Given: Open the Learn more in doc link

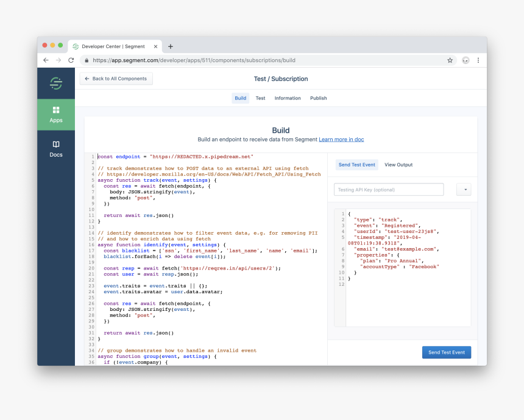Looking at the screenshot, I should point(341,140).
